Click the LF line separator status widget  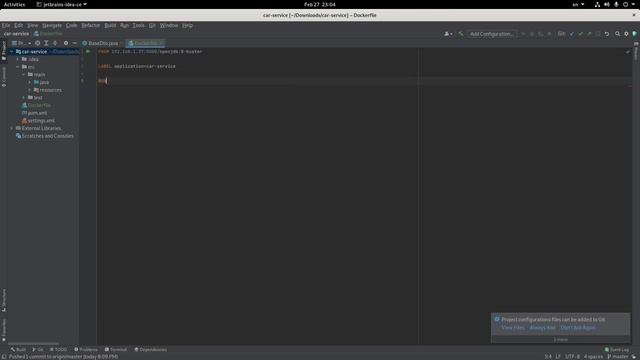[558, 357]
